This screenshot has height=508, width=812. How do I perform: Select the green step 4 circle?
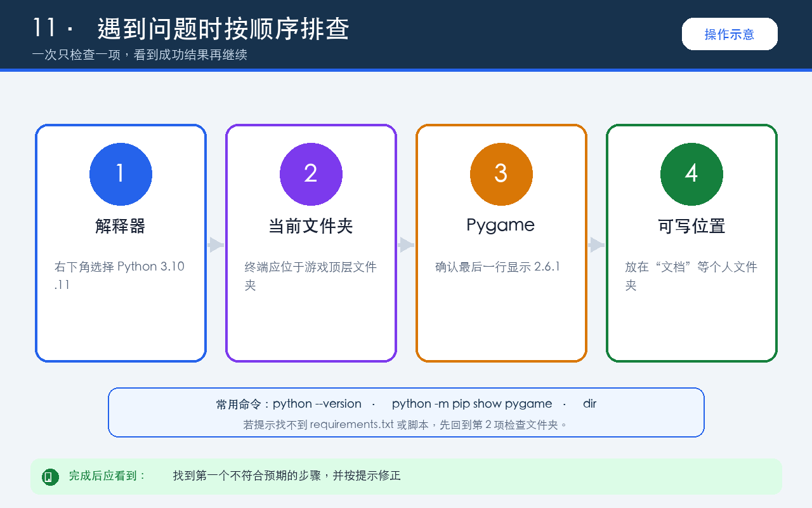click(x=691, y=174)
